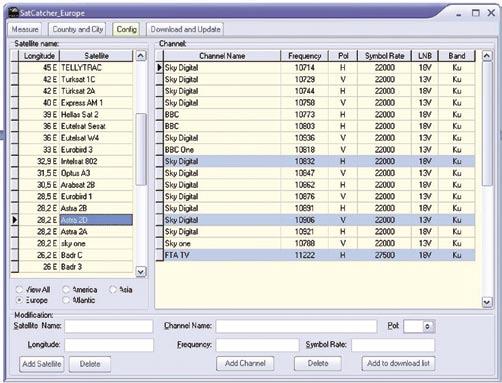Viewport: 502px width, 383px height.
Task: Click the Frequency column header
Action: click(x=305, y=56)
